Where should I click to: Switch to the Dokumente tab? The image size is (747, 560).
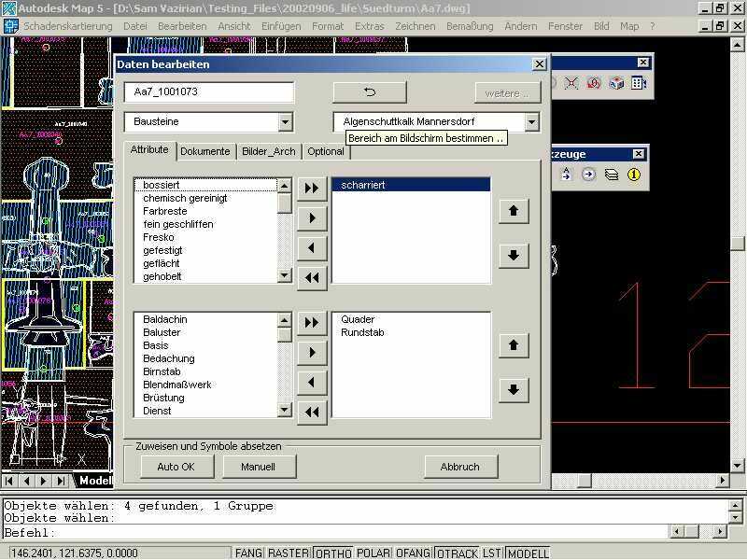tap(204, 151)
